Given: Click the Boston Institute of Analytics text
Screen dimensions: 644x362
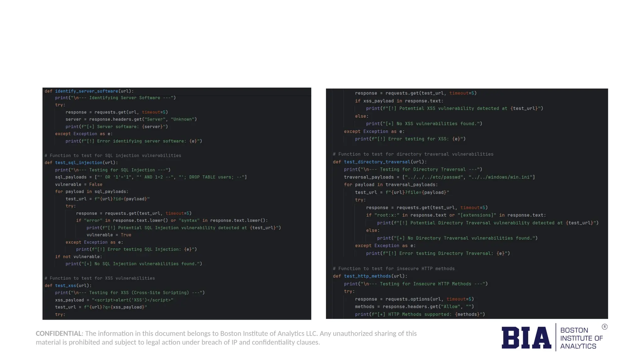Looking at the screenshot, I should pyautogui.click(x=581, y=338).
